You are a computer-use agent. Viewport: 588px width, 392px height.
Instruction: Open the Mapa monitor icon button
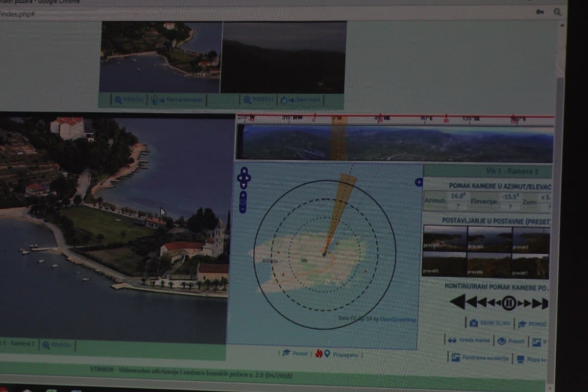click(521, 359)
